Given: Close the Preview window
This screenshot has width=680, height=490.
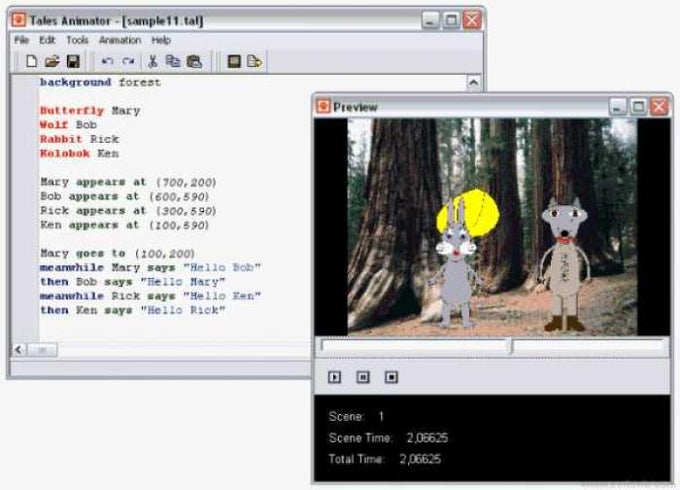Looking at the screenshot, I should pos(659,107).
